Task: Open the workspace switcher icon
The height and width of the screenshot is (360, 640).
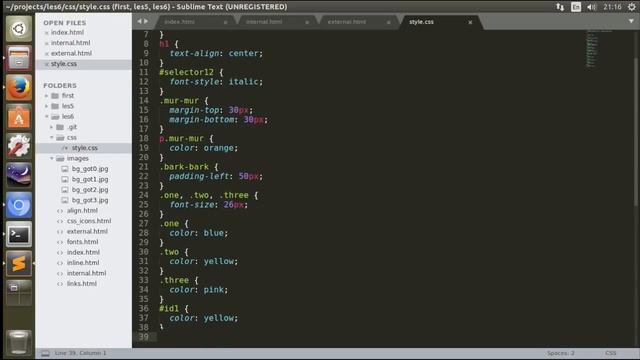Action: [19, 293]
